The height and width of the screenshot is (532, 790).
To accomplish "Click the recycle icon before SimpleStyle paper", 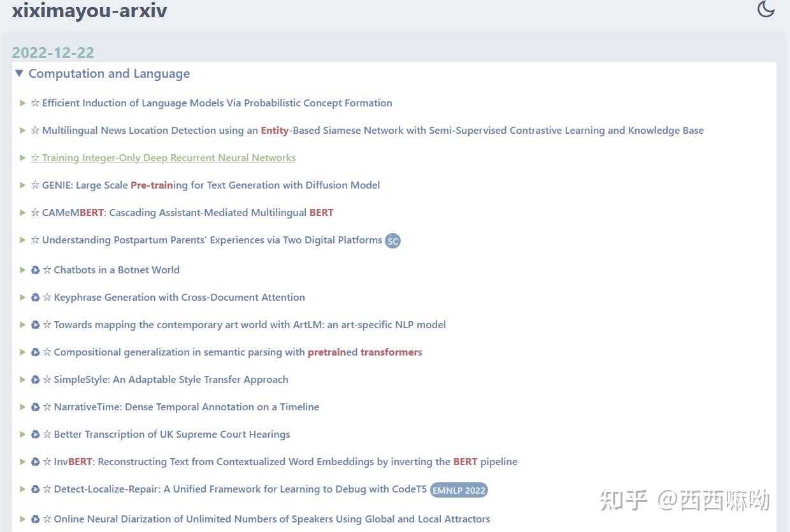I will pyautogui.click(x=36, y=379).
